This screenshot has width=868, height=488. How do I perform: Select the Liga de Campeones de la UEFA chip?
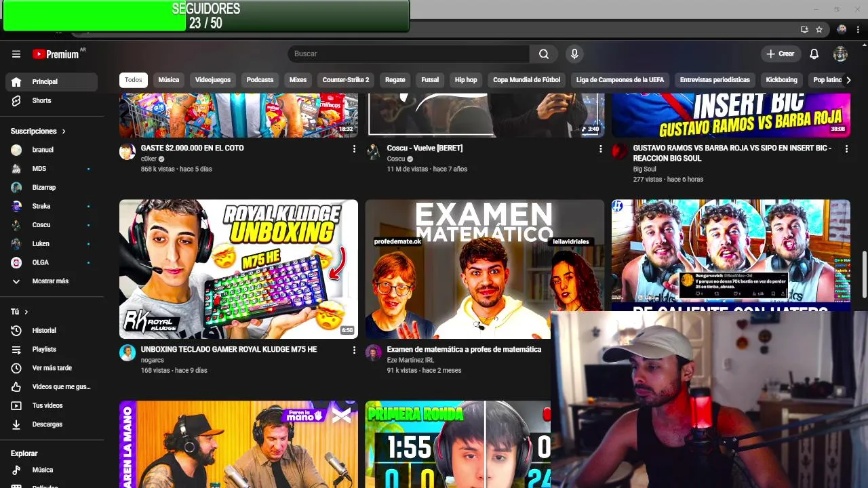coord(620,80)
